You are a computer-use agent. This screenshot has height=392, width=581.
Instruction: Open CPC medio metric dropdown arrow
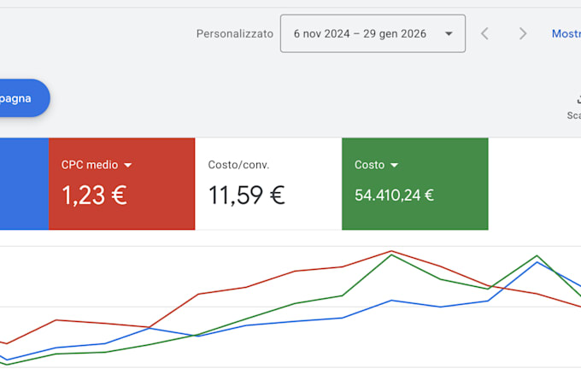[128, 165]
